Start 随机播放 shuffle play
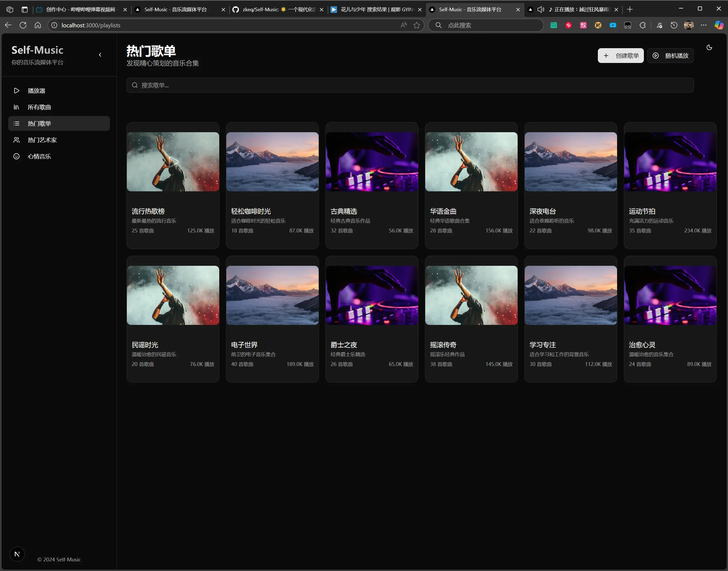728x571 pixels. 670,56
